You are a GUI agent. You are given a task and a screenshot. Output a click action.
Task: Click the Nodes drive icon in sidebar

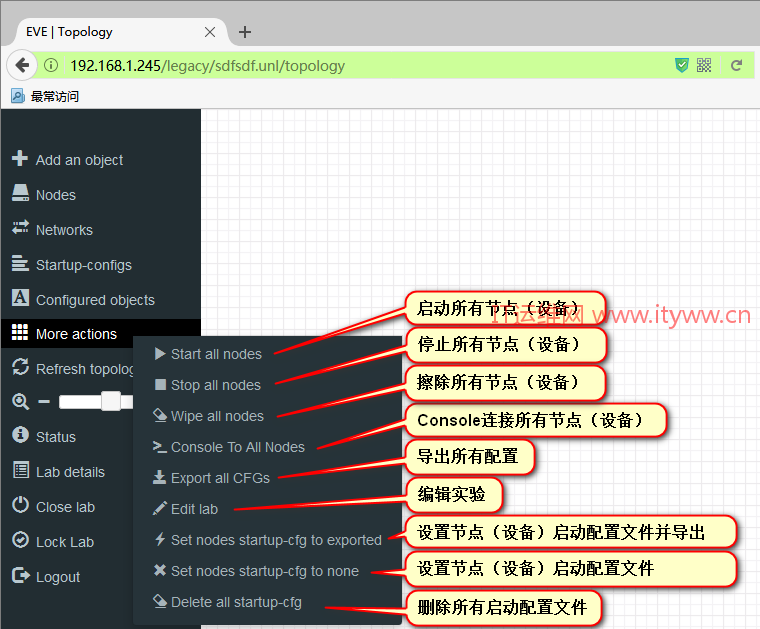point(20,193)
